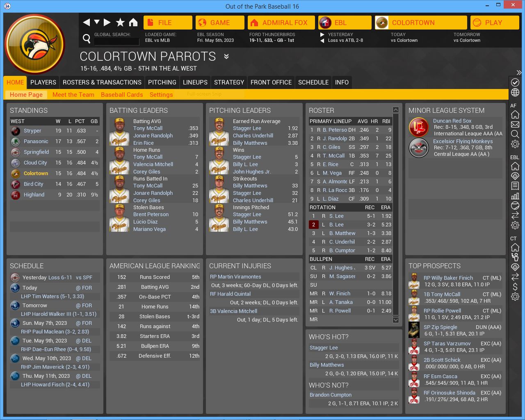The height and width of the screenshot is (420, 525).
Task: Click the CT player figure icon
Action: coord(515,257)
